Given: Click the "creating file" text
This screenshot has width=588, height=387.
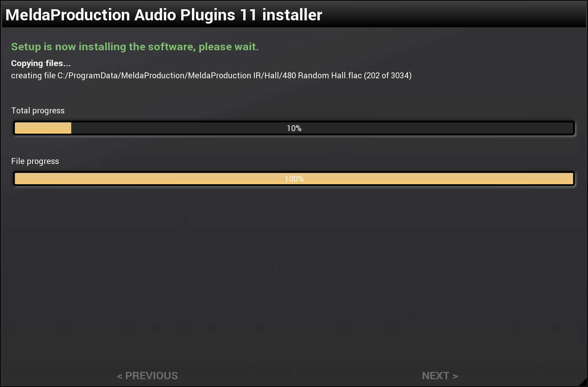Looking at the screenshot, I should (33, 75).
